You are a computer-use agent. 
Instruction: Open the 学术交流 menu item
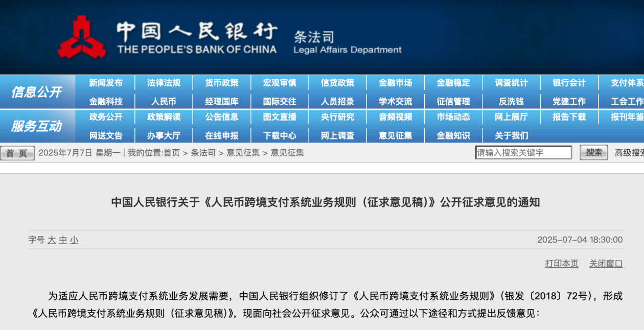396,102
